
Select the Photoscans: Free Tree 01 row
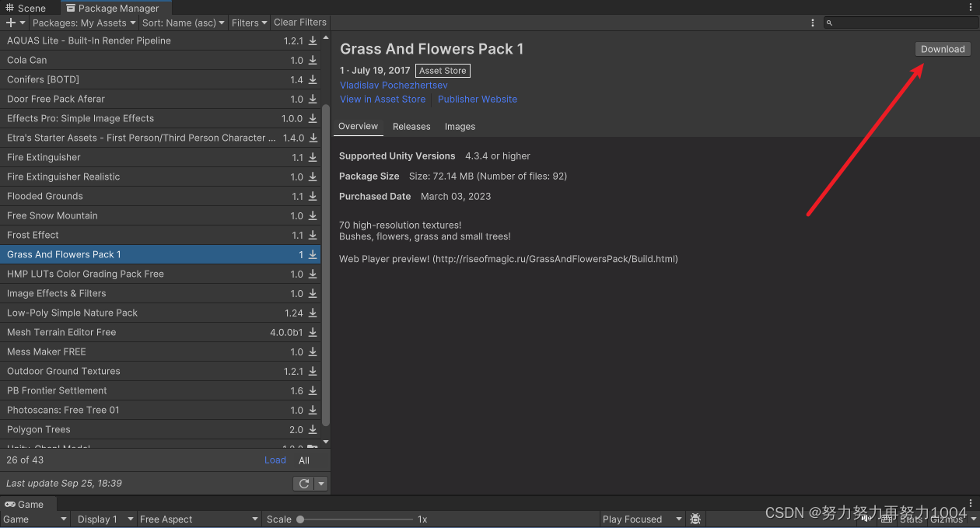point(160,410)
